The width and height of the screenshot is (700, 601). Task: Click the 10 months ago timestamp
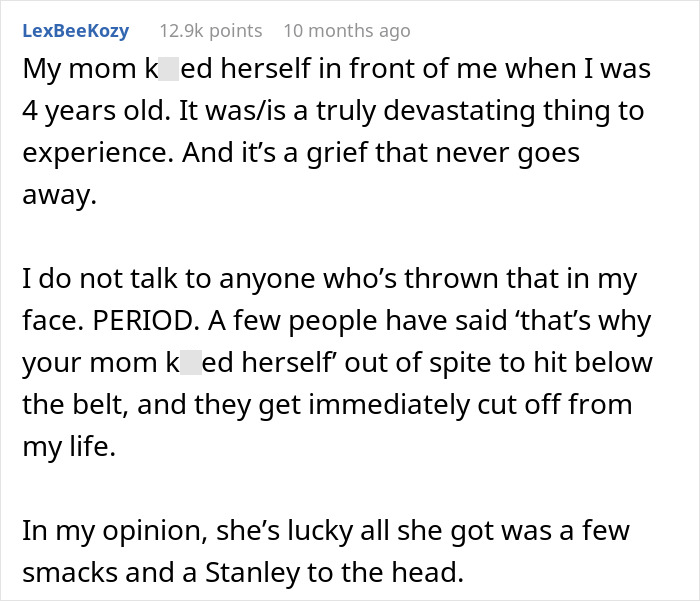coord(346,30)
